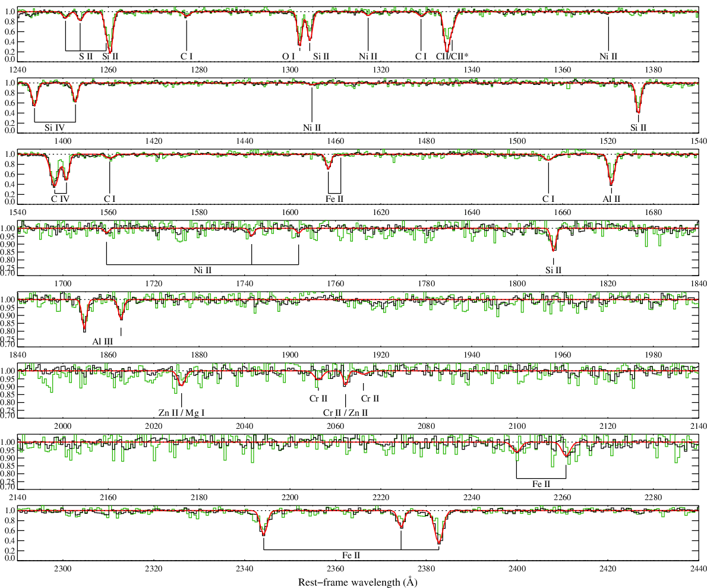Click the 'S II' line label
This screenshot has width=707, height=588.
[x=86, y=56]
